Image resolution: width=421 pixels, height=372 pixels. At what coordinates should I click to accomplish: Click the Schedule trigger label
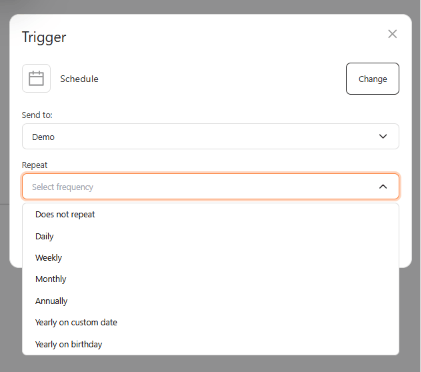79,79
